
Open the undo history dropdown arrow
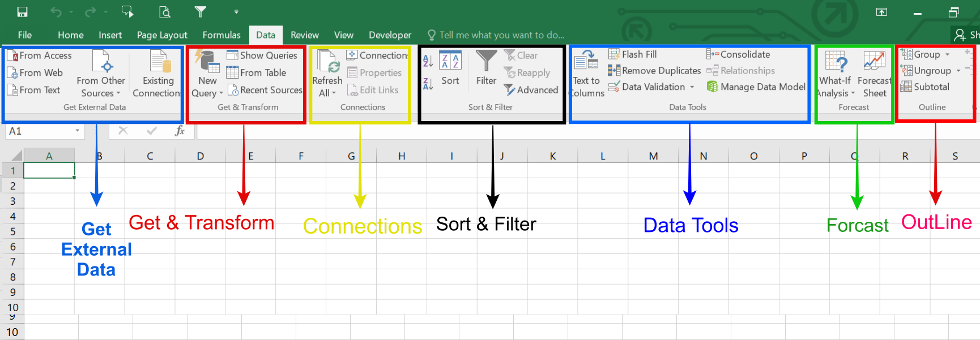71,12
